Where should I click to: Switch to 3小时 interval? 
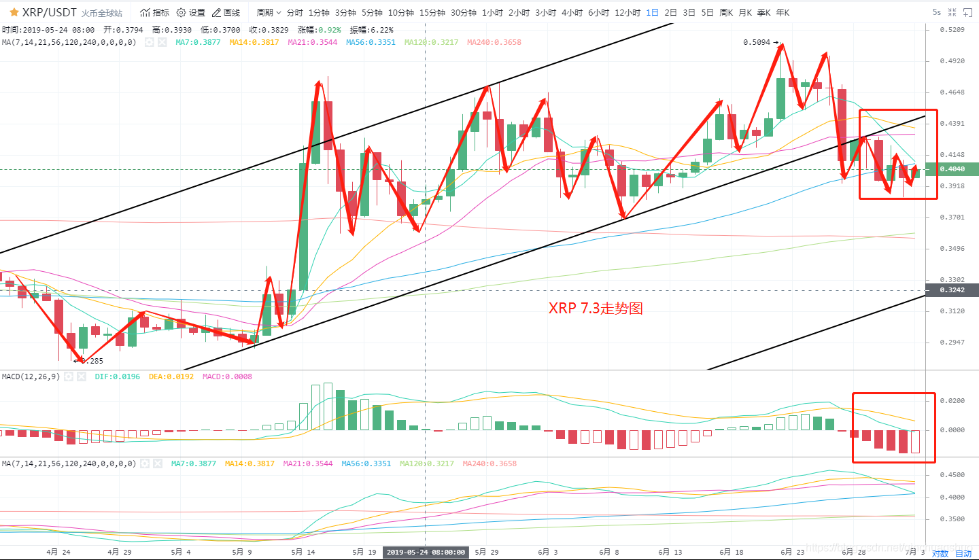click(x=546, y=12)
